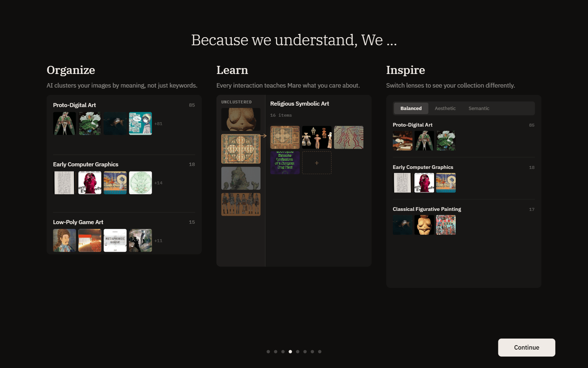Click the Learn section heading
The width and height of the screenshot is (588, 368).
(232, 70)
